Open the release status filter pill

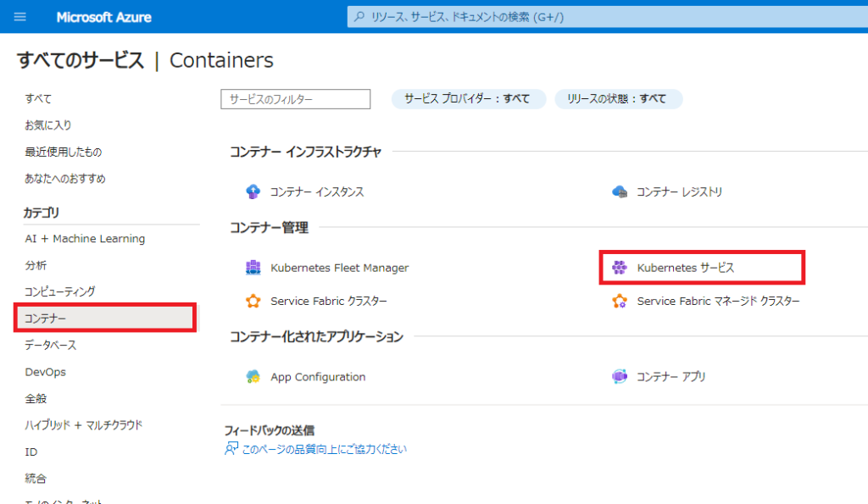point(618,99)
